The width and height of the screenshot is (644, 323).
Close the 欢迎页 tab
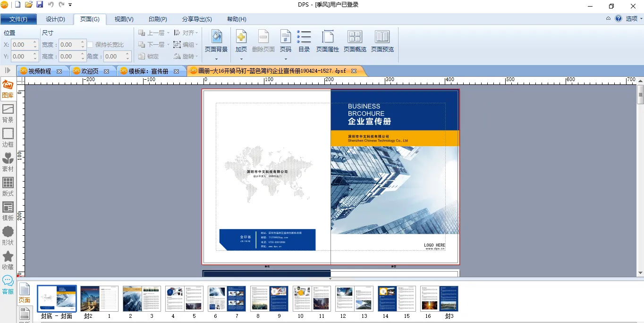pyautogui.click(x=107, y=71)
